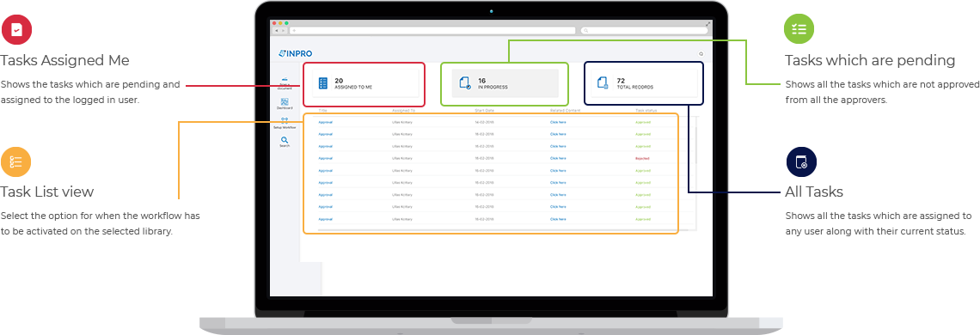Click Approved status in the 14-02-2018 row
The width and height of the screenshot is (980, 335).
642,122
